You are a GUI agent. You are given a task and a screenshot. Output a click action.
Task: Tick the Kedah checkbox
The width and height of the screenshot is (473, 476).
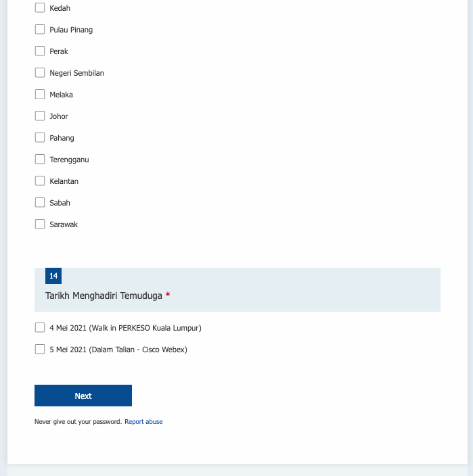[x=40, y=8]
